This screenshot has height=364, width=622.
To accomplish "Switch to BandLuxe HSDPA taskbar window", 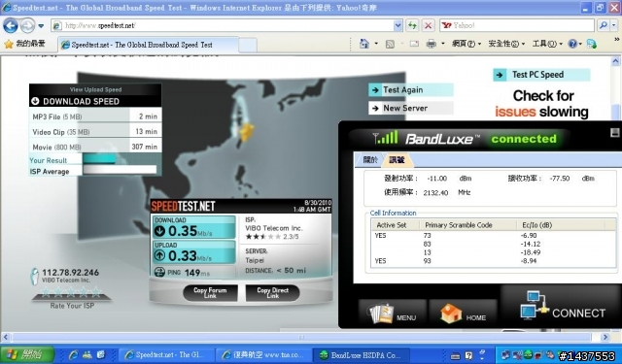I will pyautogui.click(x=361, y=354).
